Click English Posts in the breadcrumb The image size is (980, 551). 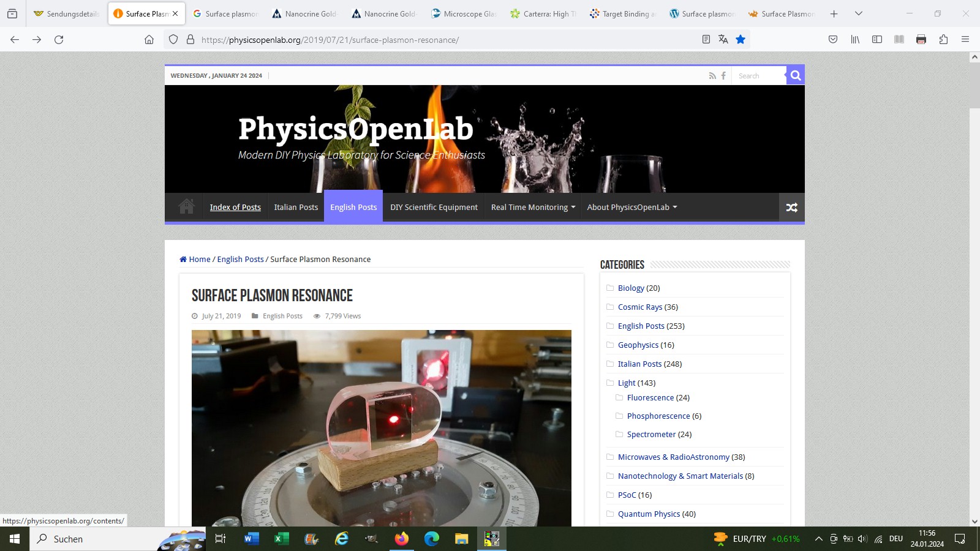click(x=241, y=259)
